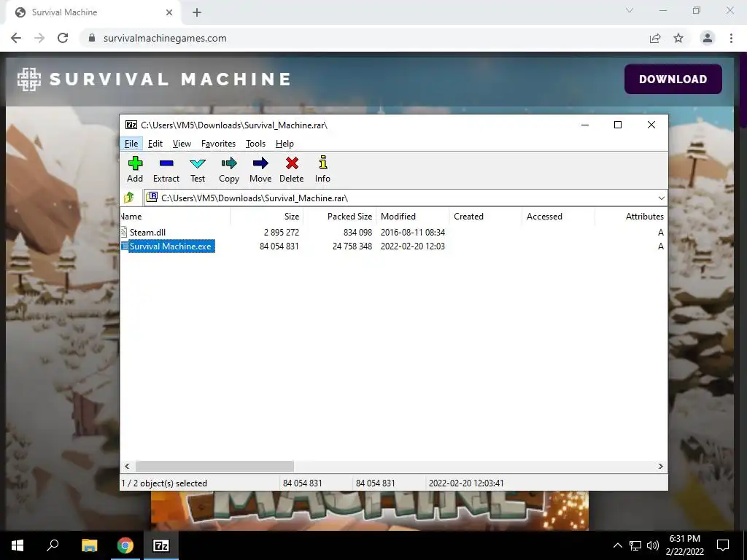Open the Favorites menu
Screen dimensions: 747x560
pos(218,144)
